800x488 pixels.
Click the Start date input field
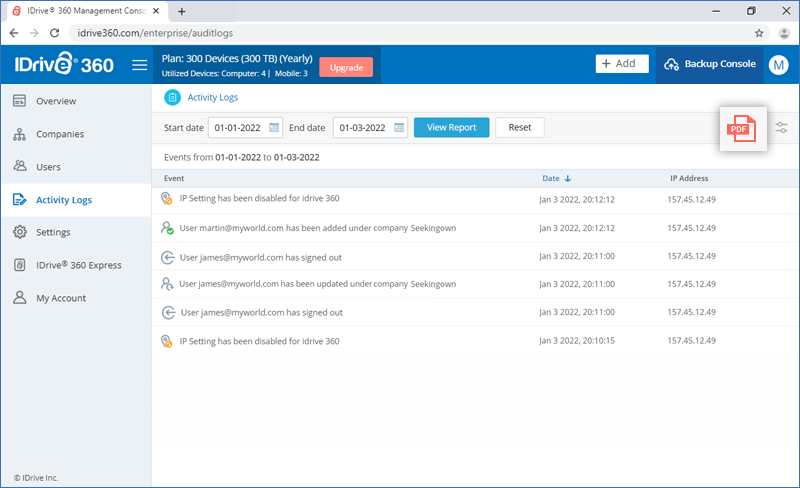[245, 128]
